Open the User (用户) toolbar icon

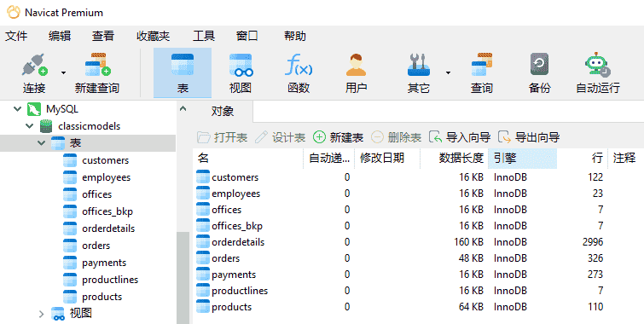click(356, 65)
